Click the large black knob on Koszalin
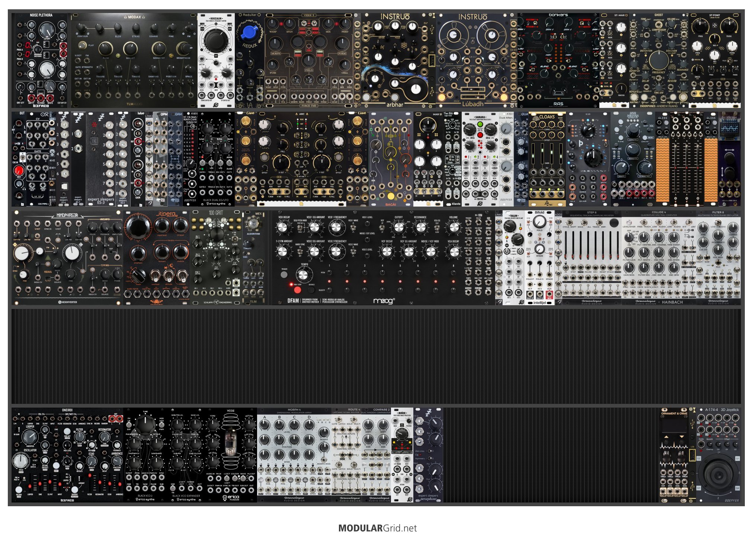The width and height of the screenshot is (756, 536). [x=215, y=40]
